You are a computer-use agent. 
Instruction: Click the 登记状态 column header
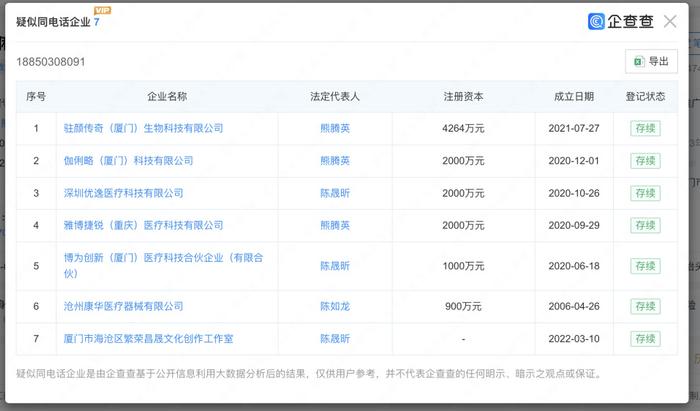tap(646, 96)
